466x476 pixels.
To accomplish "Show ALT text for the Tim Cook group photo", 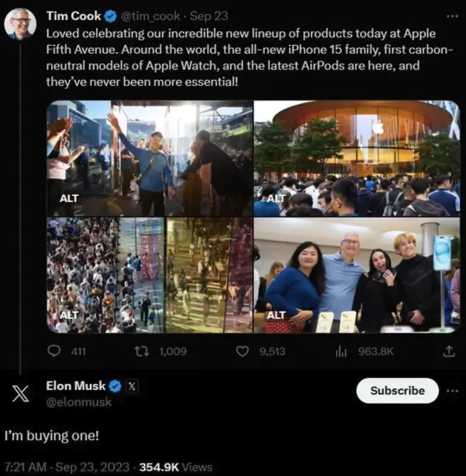I will pos(276,316).
